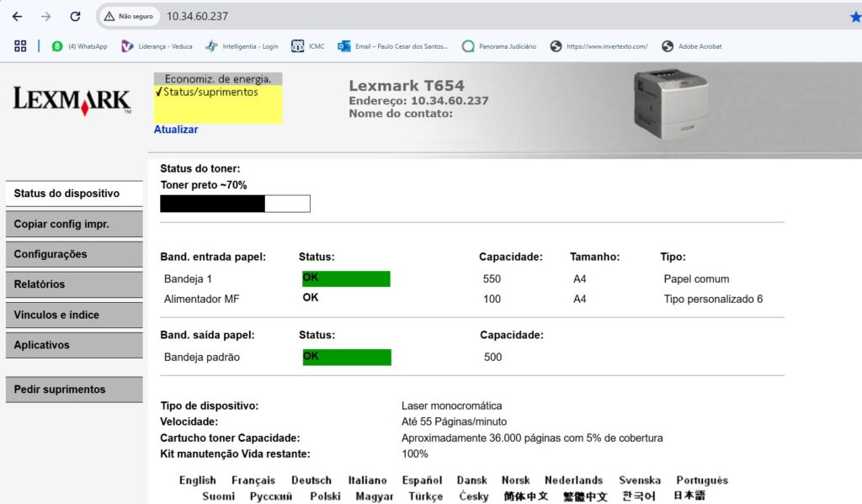Open the Outlook Email bookmark
This screenshot has height=504, width=862.
click(x=393, y=46)
